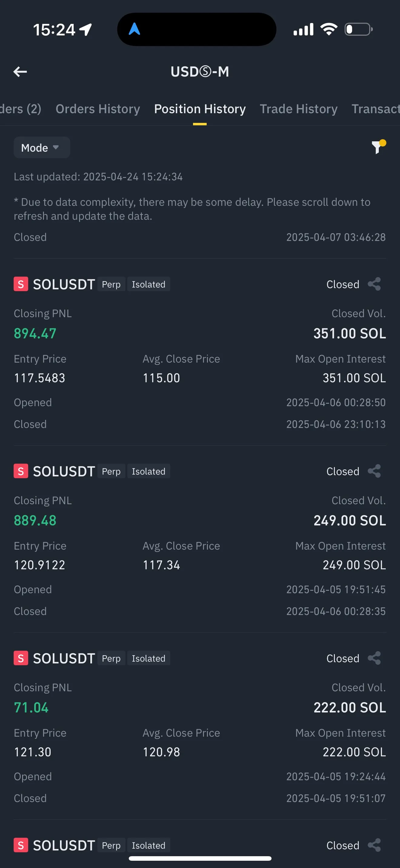400x868 pixels.
Task: Share the 71.04 PNL position
Action: point(374,658)
